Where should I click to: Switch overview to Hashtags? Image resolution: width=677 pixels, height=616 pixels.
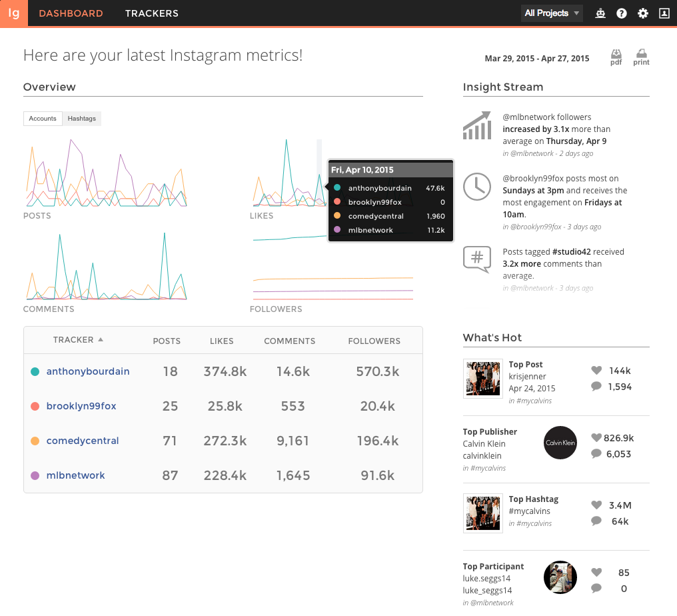click(x=81, y=119)
